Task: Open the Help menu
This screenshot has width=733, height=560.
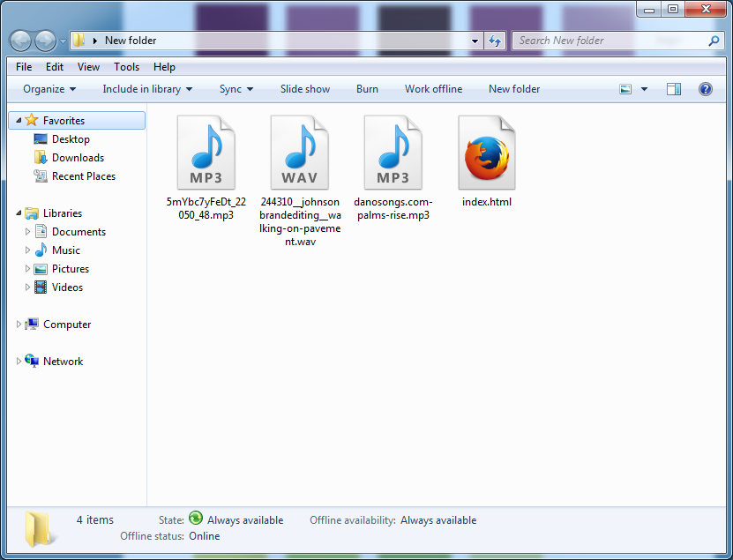Action: [164, 67]
